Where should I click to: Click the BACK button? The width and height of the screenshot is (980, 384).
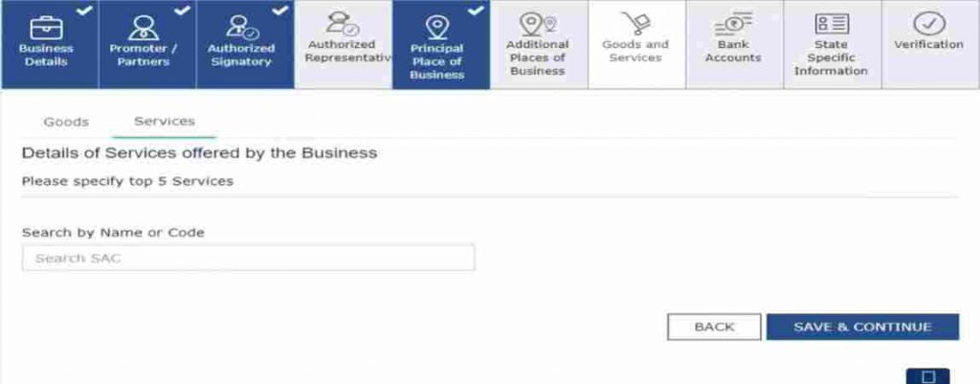pyautogui.click(x=714, y=328)
